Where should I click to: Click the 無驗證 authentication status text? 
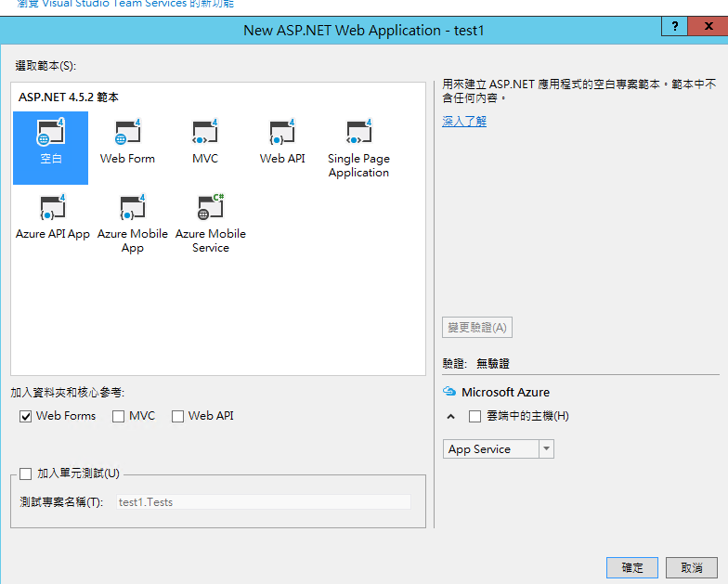pyautogui.click(x=493, y=364)
